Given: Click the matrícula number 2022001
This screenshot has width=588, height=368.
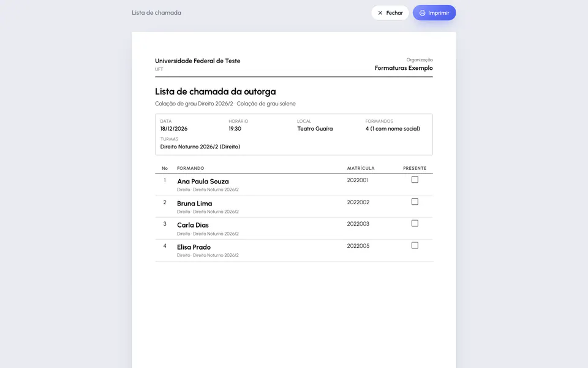Looking at the screenshot, I should tap(357, 180).
